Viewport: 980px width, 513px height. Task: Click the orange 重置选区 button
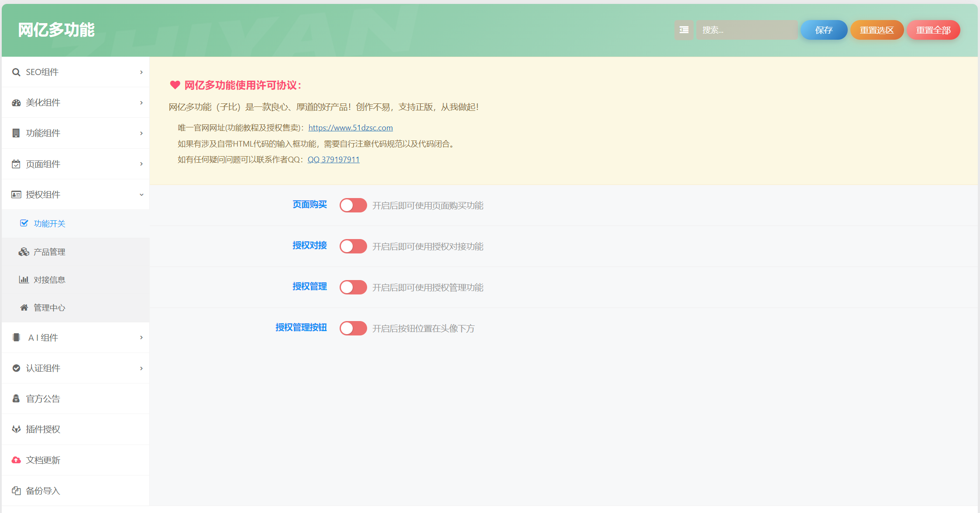tap(877, 30)
